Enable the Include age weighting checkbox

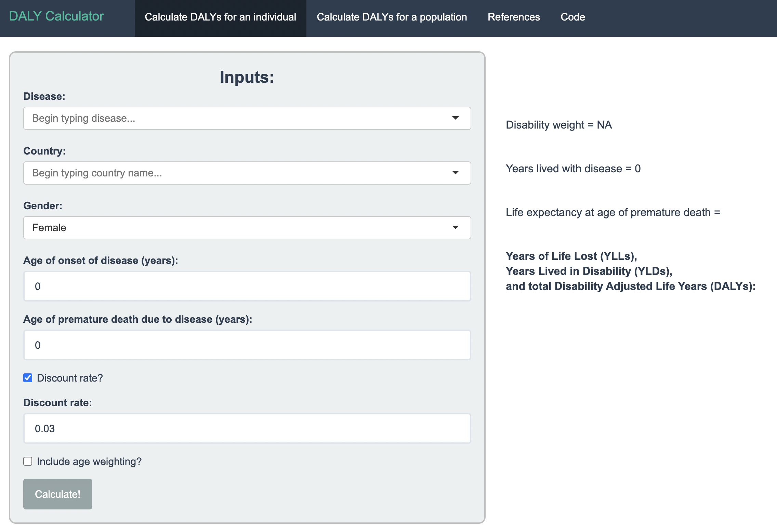[28, 461]
